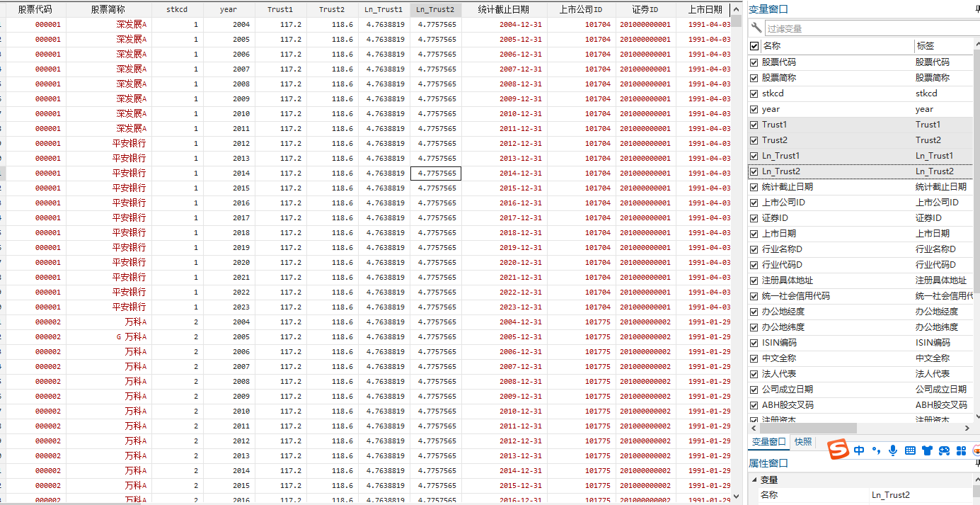Click the Sogou input method logo

click(838, 450)
